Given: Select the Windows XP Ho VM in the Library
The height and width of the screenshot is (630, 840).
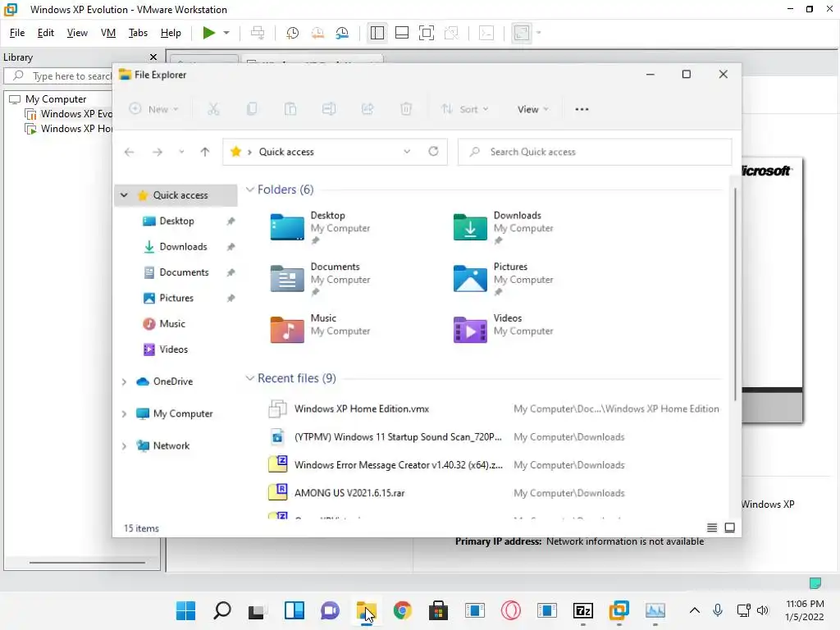Looking at the screenshot, I should (69, 129).
